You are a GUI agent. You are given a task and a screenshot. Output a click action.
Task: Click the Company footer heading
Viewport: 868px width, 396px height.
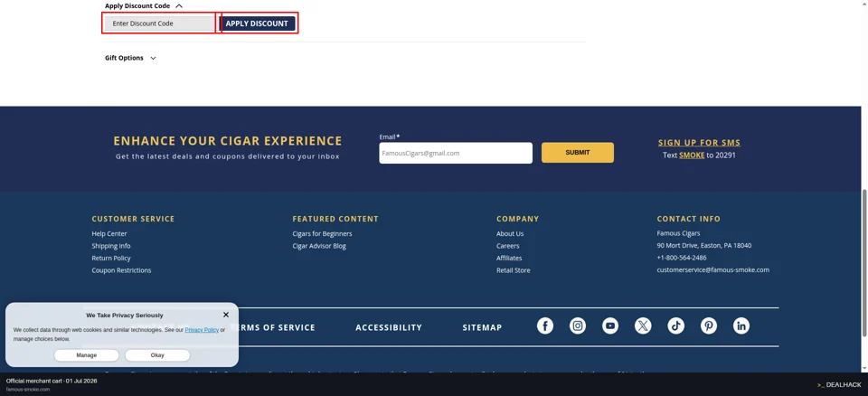[517, 219]
